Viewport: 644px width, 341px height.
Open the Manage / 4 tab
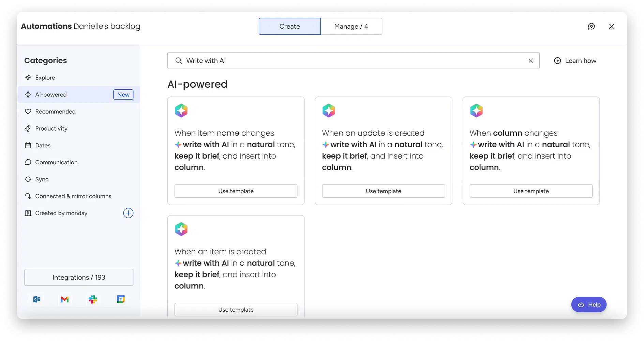pyautogui.click(x=351, y=27)
